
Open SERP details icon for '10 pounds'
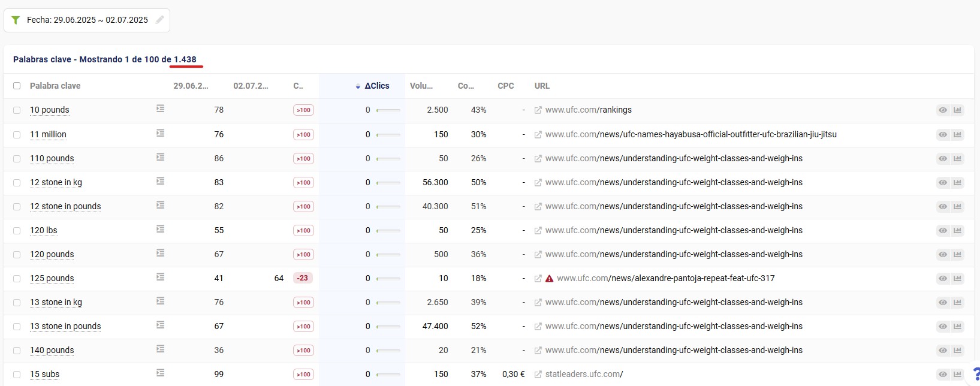click(x=160, y=109)
